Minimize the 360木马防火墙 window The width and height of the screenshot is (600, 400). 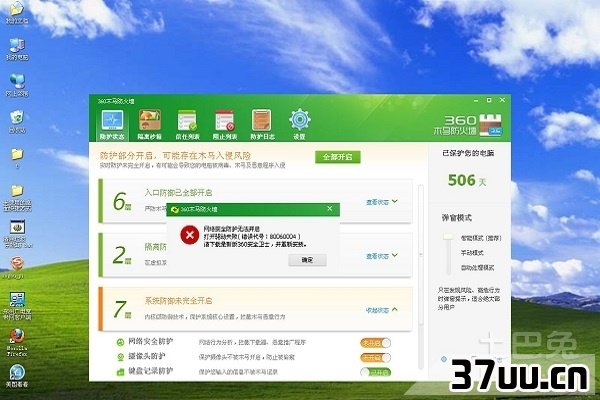476,100
